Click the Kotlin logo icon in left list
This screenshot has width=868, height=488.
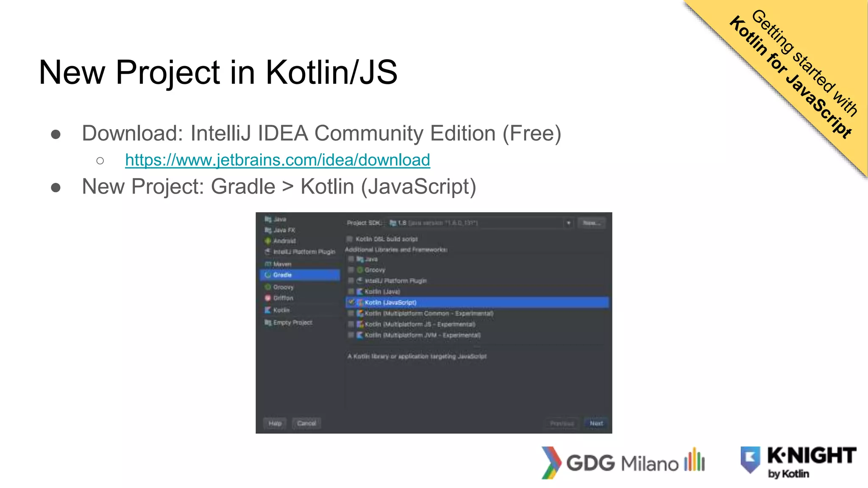[x=268, y=311]
